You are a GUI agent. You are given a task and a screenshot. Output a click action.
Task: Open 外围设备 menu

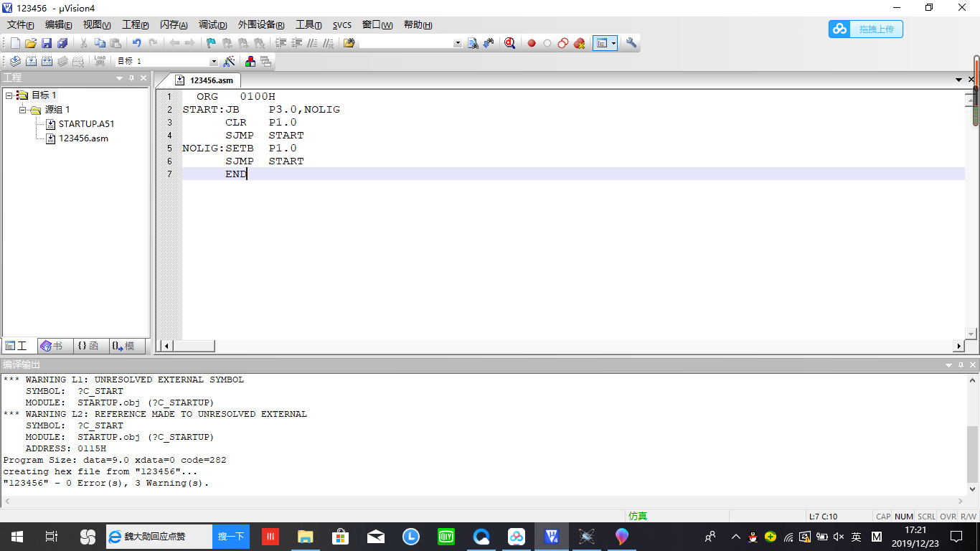tap(261, 25)
